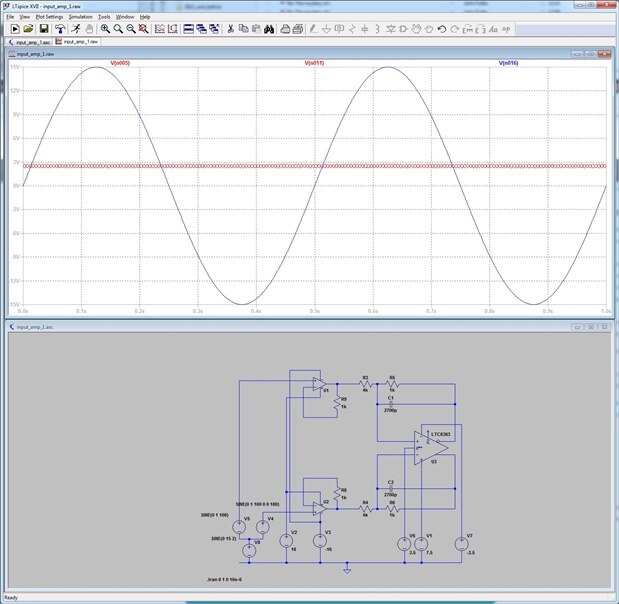Image resolution: width=619 pixels, height=604 pixels.
Task: Click the V(n016) blue trace label
Action: [x=510, y=63]
